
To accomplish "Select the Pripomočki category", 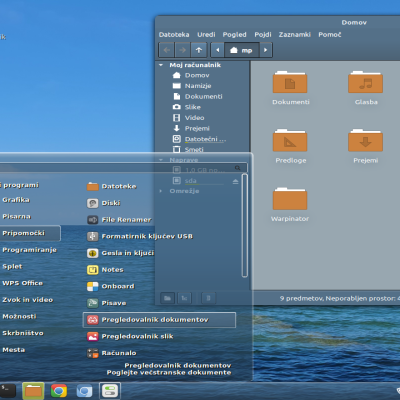I will point(30,233).
